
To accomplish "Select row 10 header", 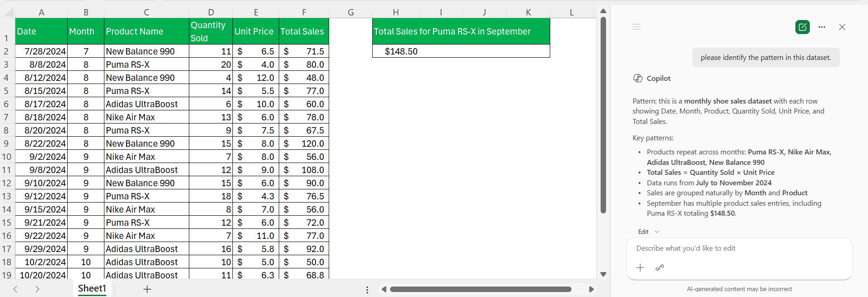I will pyautogui.click(x=6, y=157).
